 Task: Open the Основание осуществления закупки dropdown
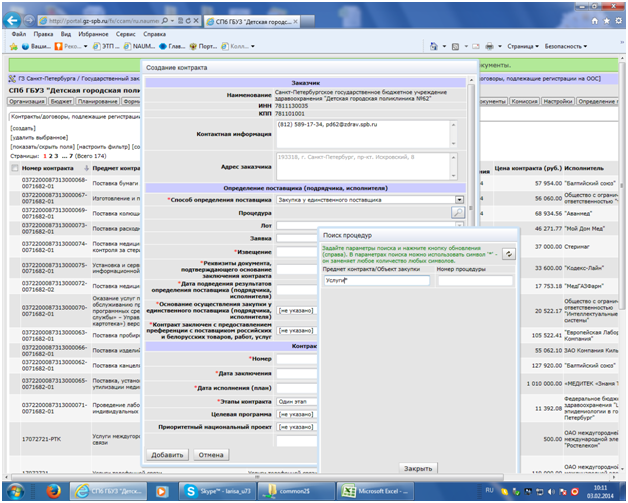296,311
